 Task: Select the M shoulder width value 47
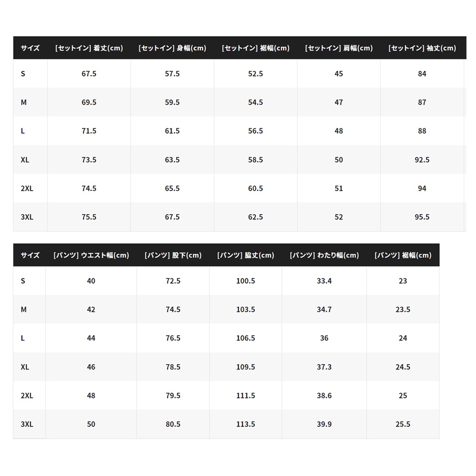tap(339, 102)
